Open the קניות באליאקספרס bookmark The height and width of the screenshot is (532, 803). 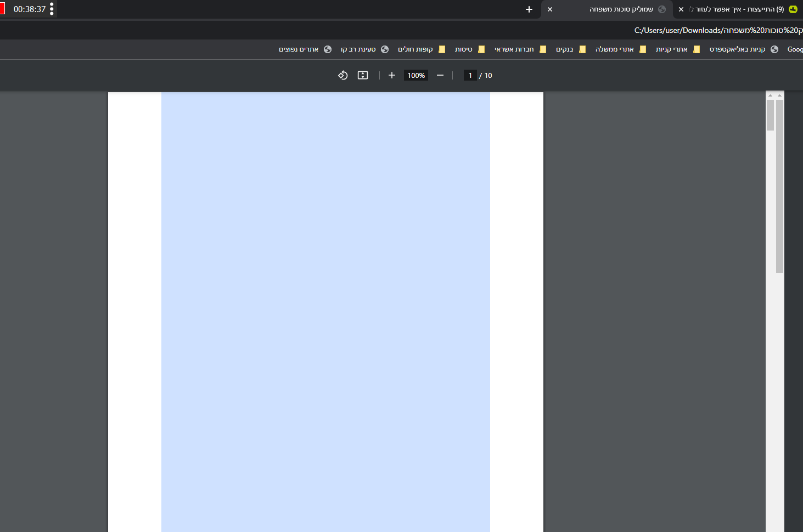click(x=744, y=49)
